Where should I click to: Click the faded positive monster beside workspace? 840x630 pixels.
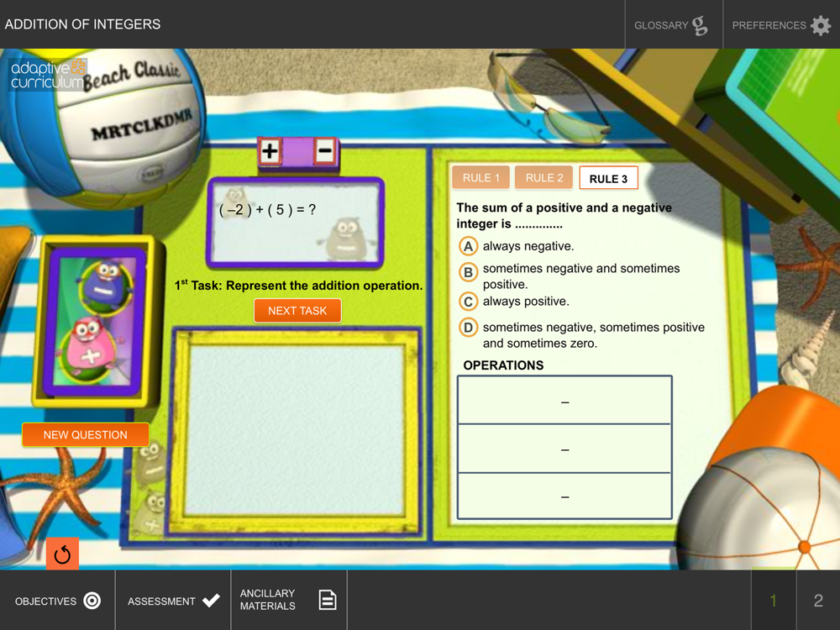149,512
